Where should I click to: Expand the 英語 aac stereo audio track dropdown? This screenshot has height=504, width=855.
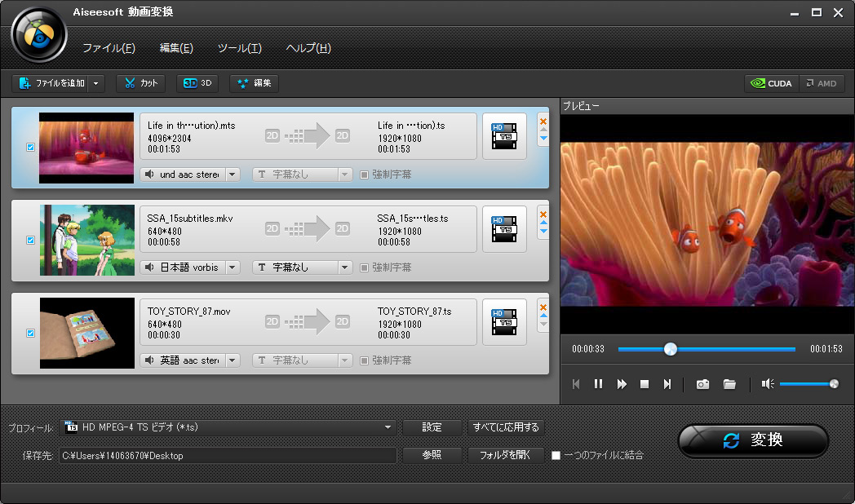(233, 360)
